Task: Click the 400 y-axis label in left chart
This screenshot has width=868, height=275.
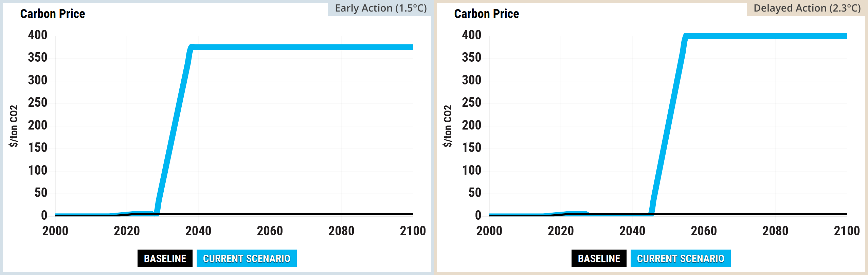Action: 38,35
